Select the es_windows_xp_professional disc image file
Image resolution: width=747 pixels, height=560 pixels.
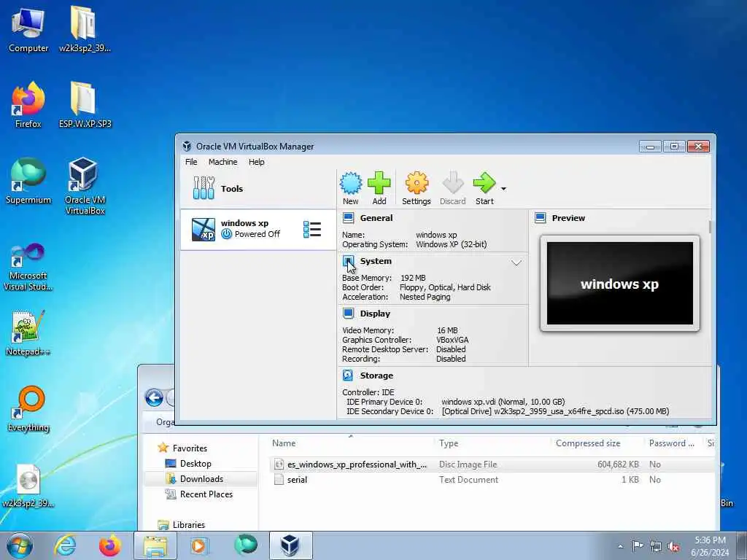point(491,464)
